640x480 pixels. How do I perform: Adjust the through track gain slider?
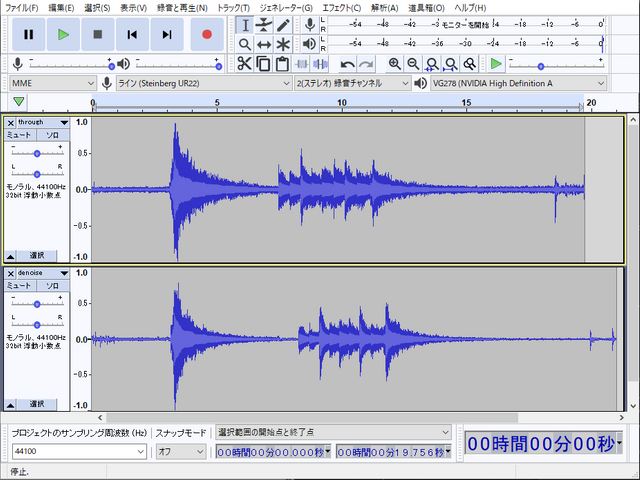click(37, 153)
